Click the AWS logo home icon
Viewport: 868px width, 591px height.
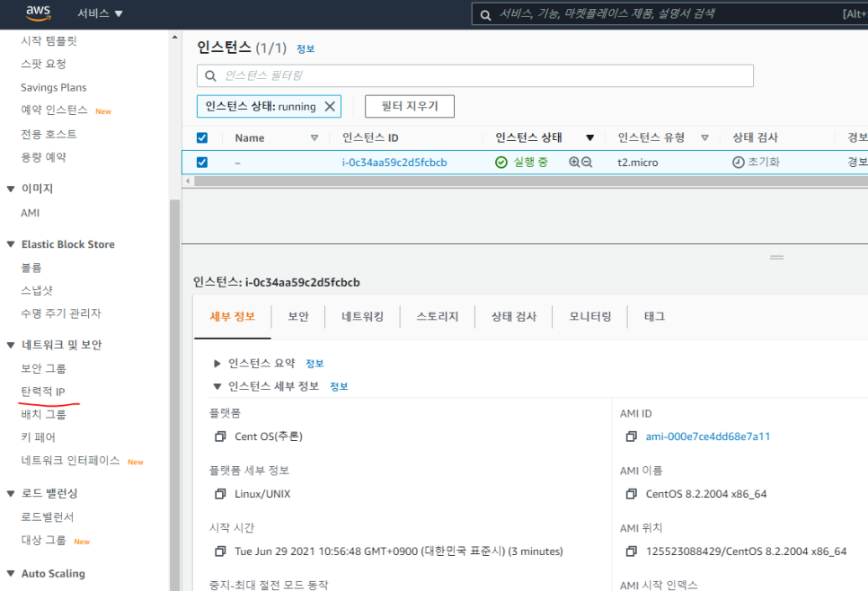39,13
